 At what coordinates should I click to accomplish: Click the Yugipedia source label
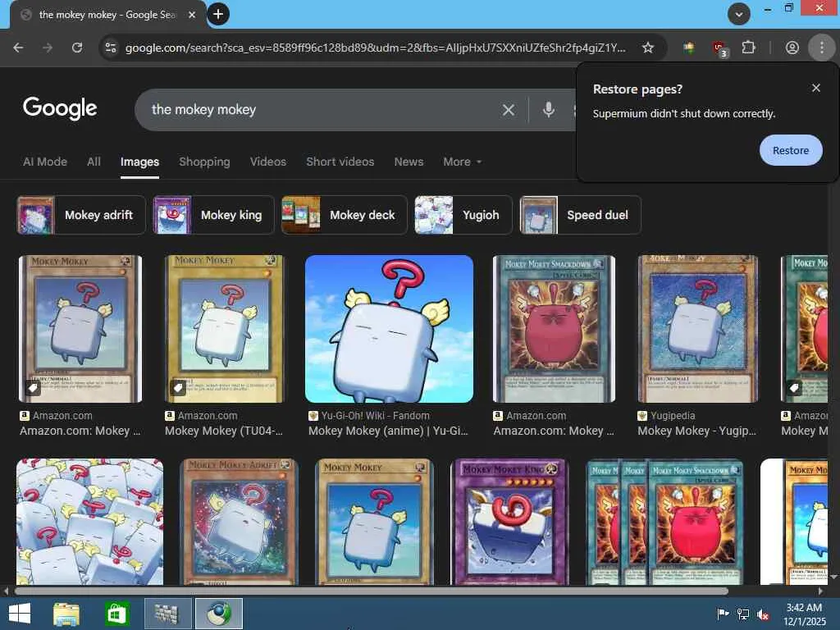[x=673, y=416]
